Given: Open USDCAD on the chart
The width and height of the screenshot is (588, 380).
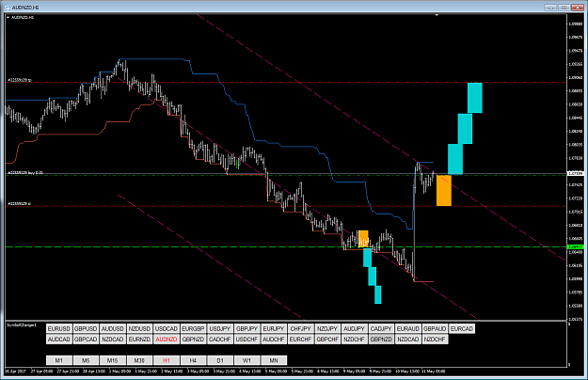Looking at the screenshot, I should tap(167, 328).
